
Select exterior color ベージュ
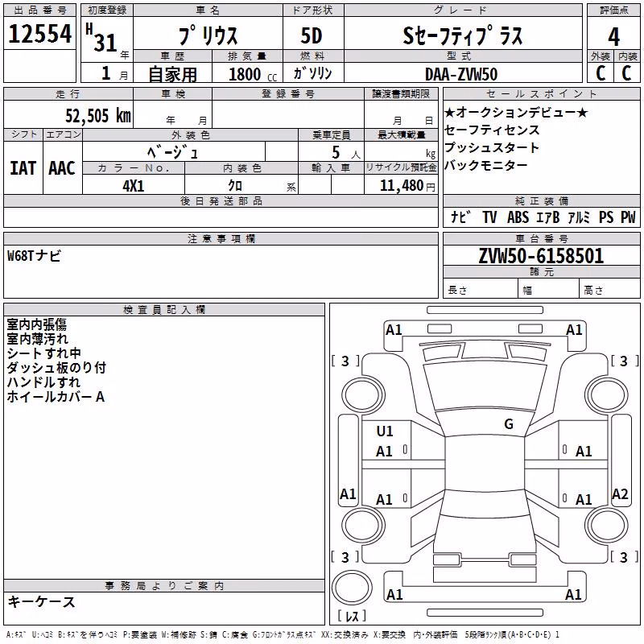pyautogui.click(x=173, y=153)
